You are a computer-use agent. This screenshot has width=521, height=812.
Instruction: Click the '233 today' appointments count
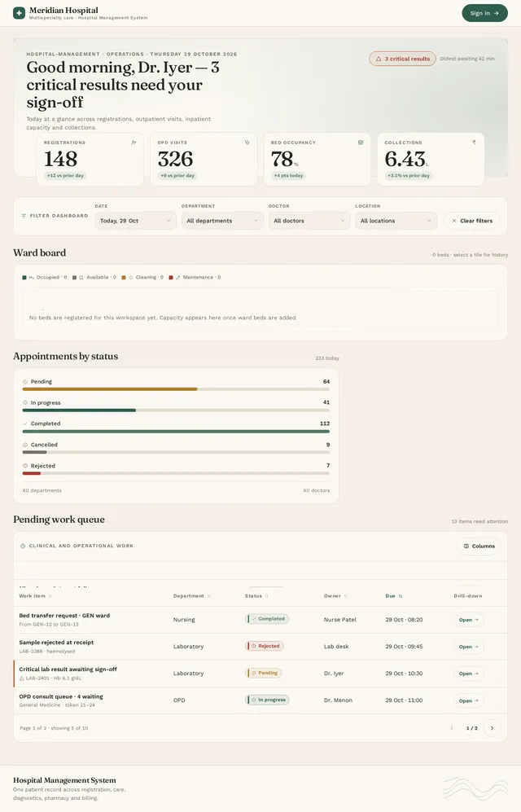coord(327,358)
